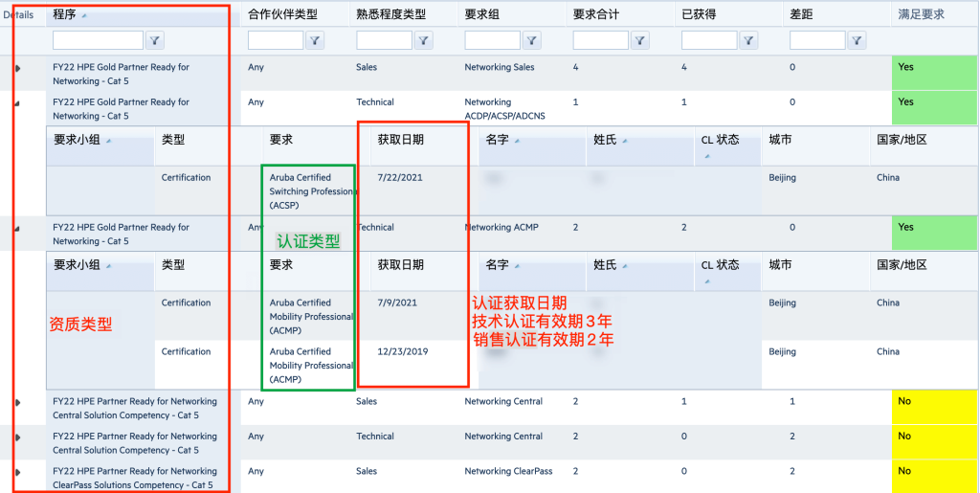Focus the 差距 filter text box
Screen dimensions: 980x493
pyautogui.click(x=817, y=40)
